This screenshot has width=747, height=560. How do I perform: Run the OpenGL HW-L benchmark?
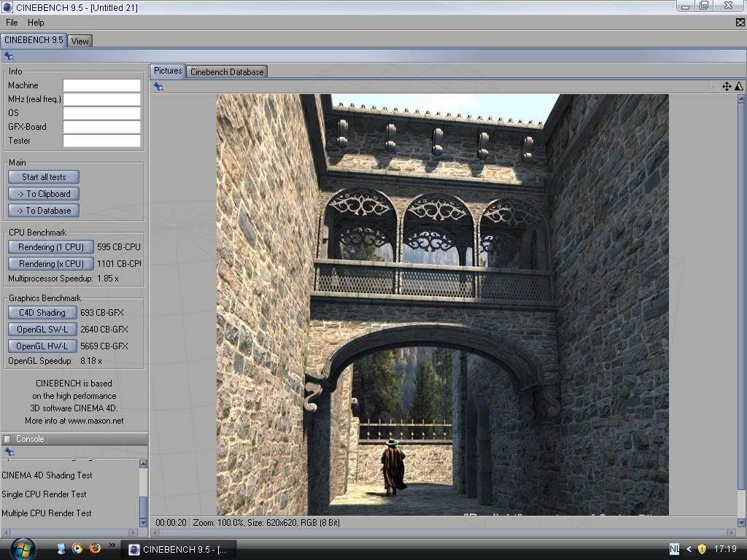point(42,346)
